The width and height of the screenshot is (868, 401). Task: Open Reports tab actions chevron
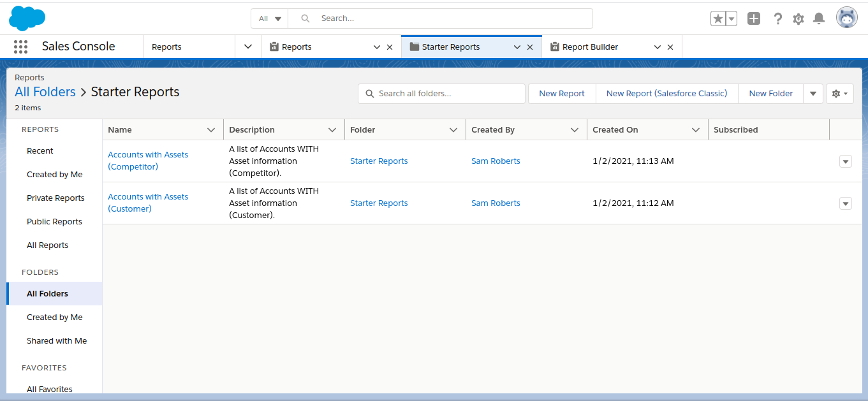coord(377,47)
